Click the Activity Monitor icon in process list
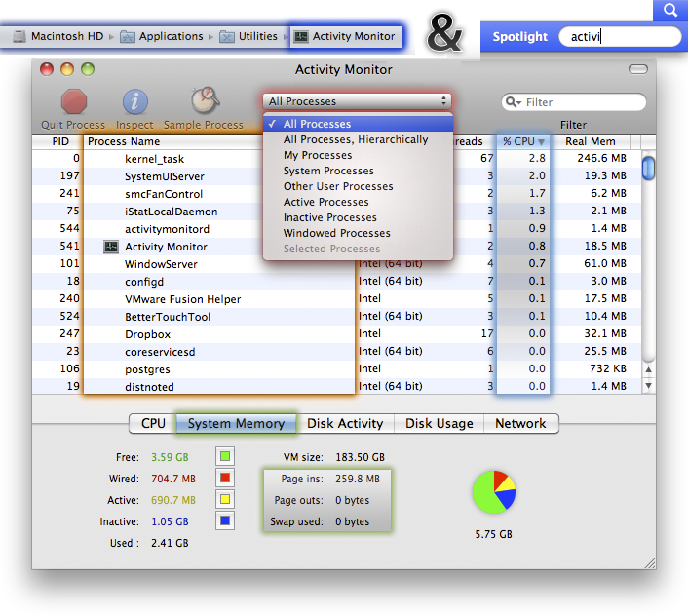The width and height of the screenshot is (688, 616). [x=111, y=247]
